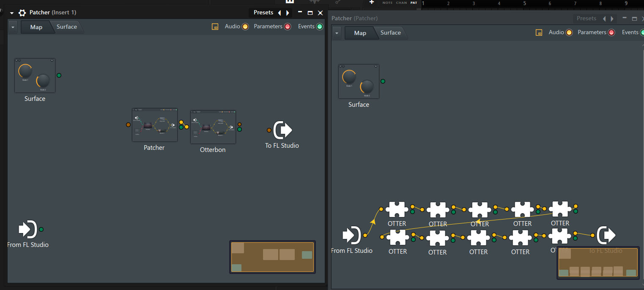Click the green connector beside From FL Studio in Patcher (Insert 1)

pyautogui.click(x=41, y=230)
